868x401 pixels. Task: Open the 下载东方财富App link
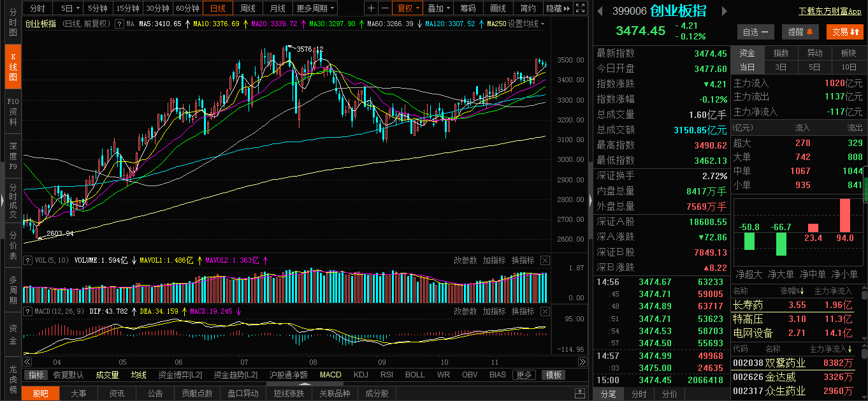point(830,11)
